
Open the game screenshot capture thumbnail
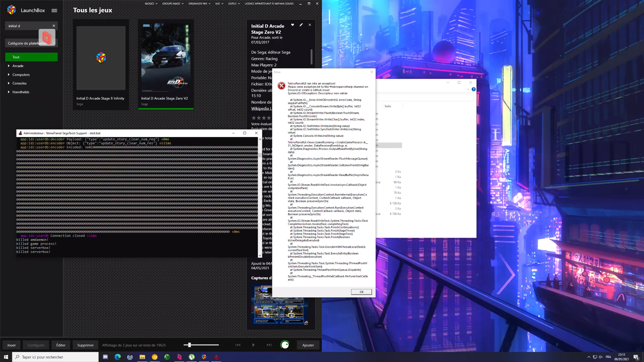(x=280, y=305)
